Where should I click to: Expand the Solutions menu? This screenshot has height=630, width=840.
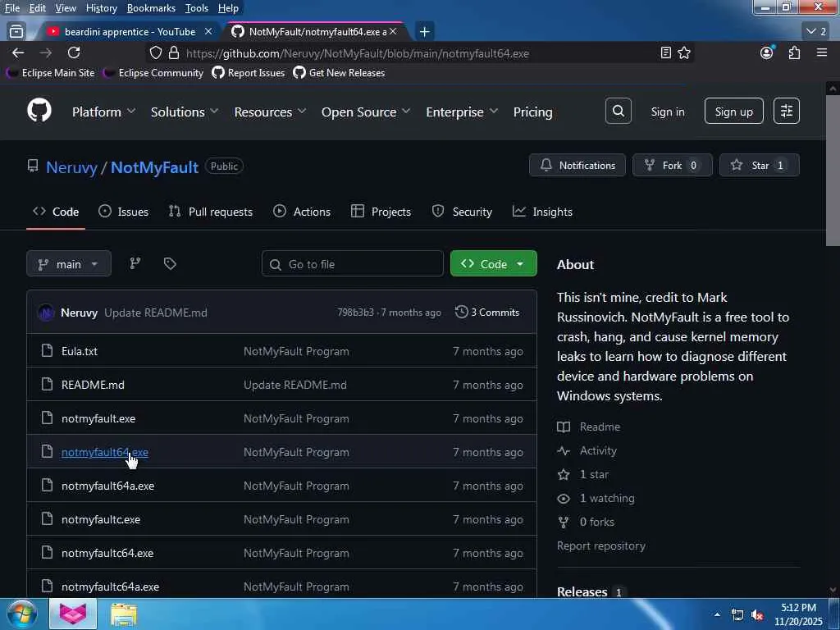(185, 112)
